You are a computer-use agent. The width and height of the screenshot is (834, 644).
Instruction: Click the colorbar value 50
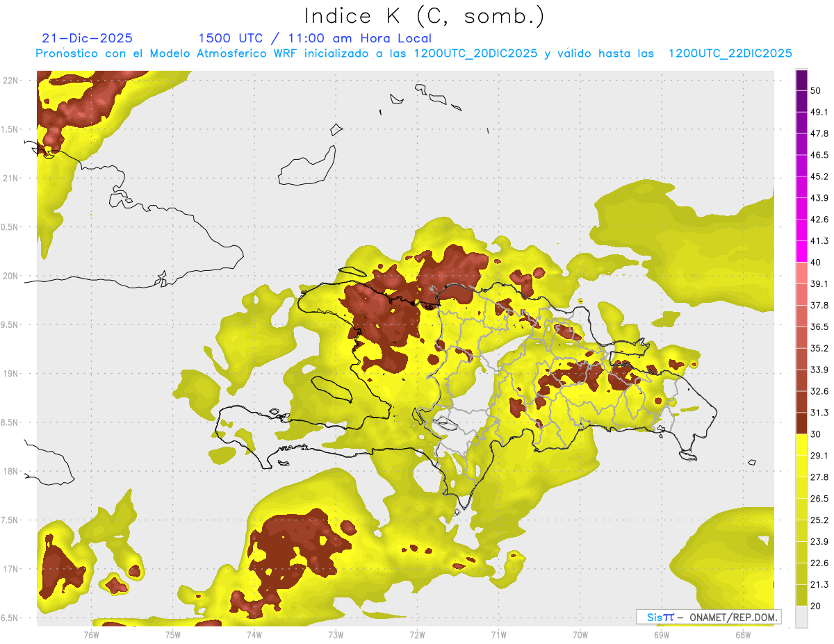tap(816, 90)
